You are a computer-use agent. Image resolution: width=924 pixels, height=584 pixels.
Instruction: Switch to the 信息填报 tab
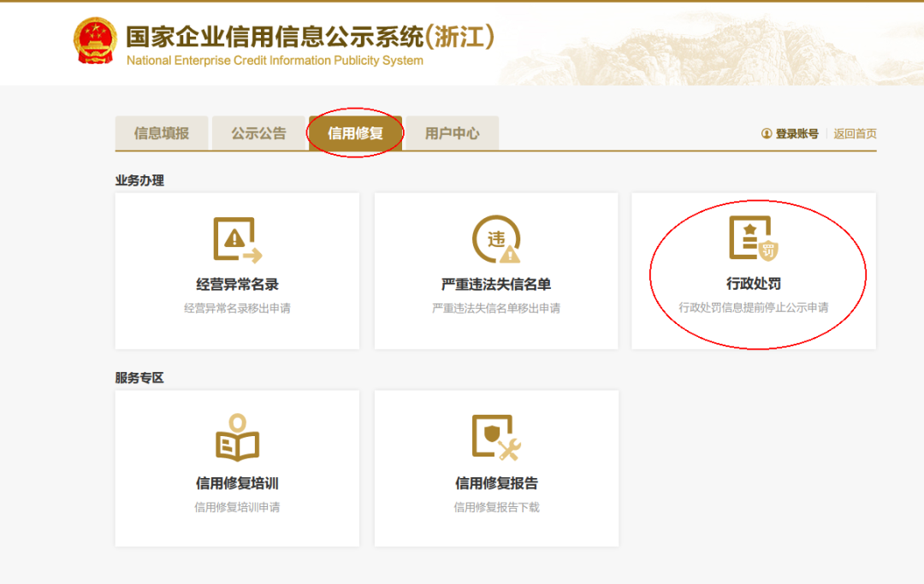162,133
